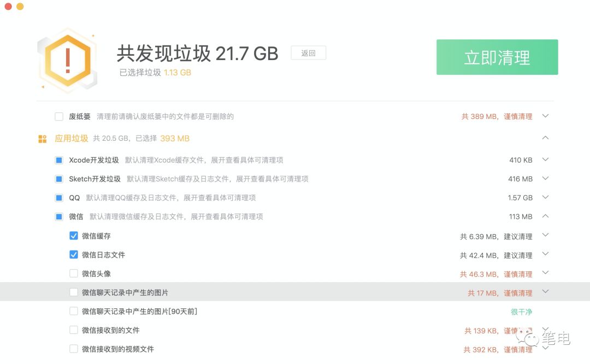Collapse the 应用垃圾 section
The width and height of the screenshot is (590, 364).
point(545,138)
